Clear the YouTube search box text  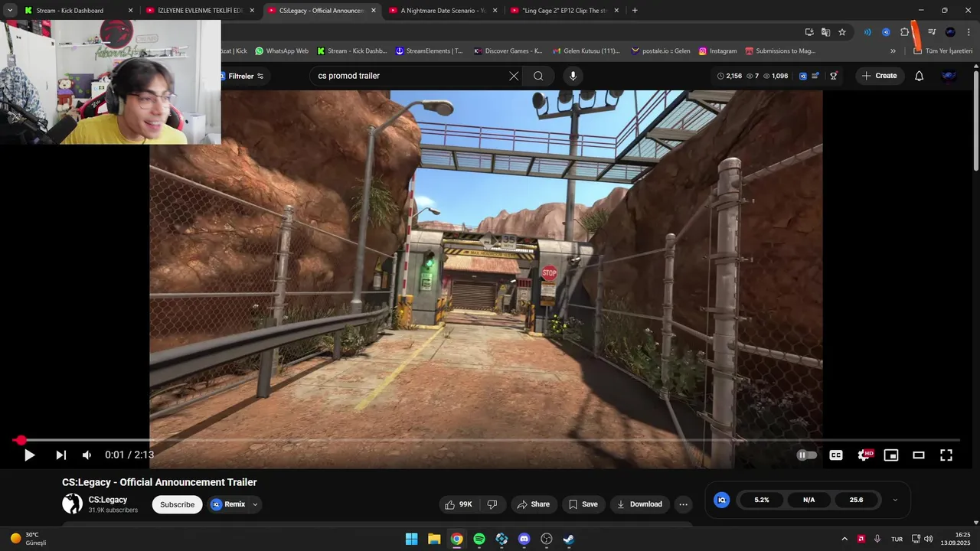click(514, 76)
